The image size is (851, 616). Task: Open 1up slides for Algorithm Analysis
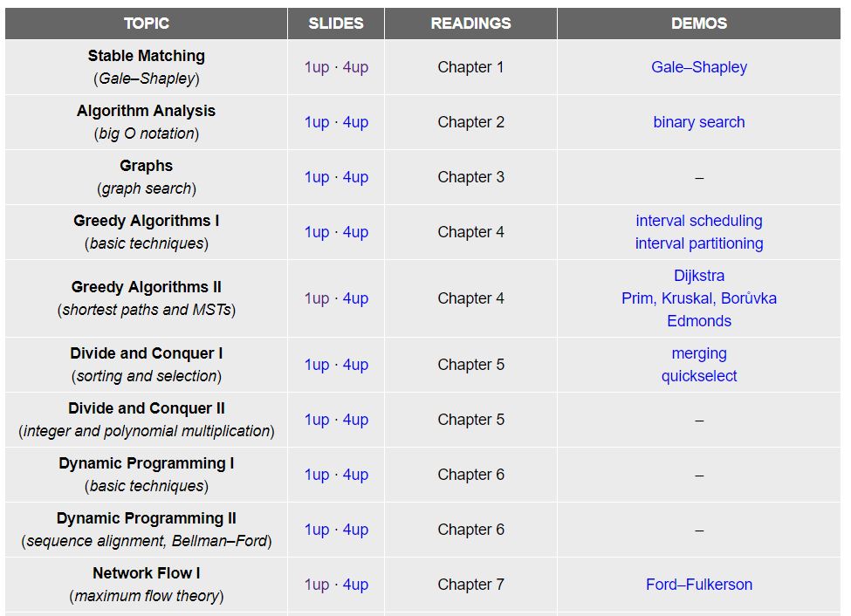coord(316,122)
